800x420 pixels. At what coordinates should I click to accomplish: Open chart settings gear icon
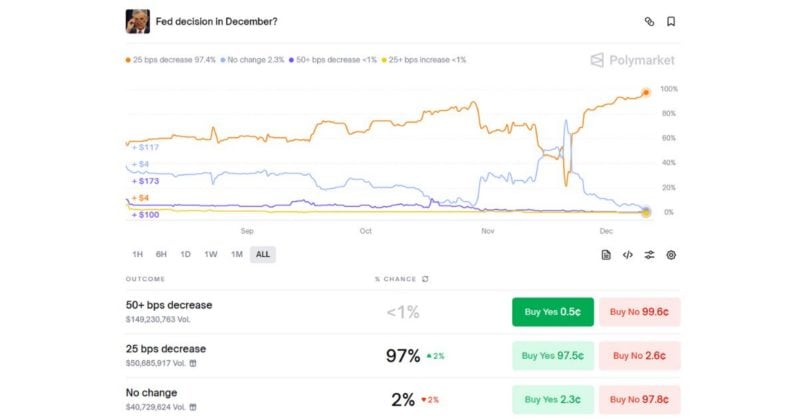tap(671, 254)
